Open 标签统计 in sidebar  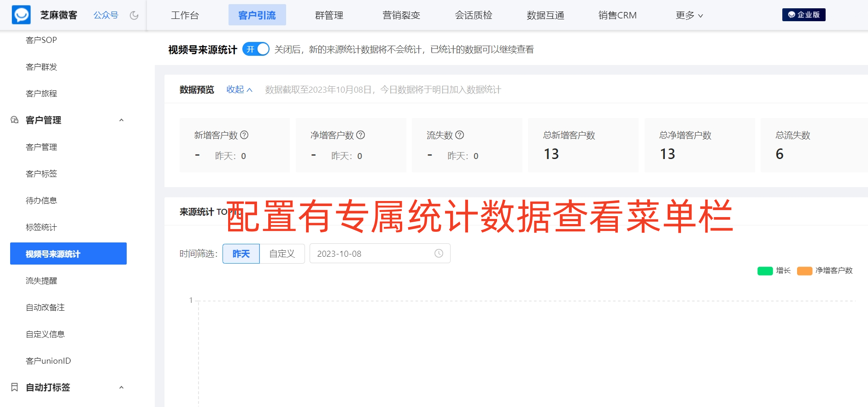tap(41, 227)
